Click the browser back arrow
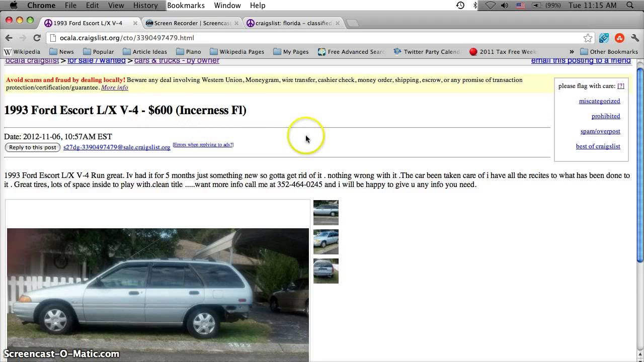The image size is (644, 362). point(9,38)
